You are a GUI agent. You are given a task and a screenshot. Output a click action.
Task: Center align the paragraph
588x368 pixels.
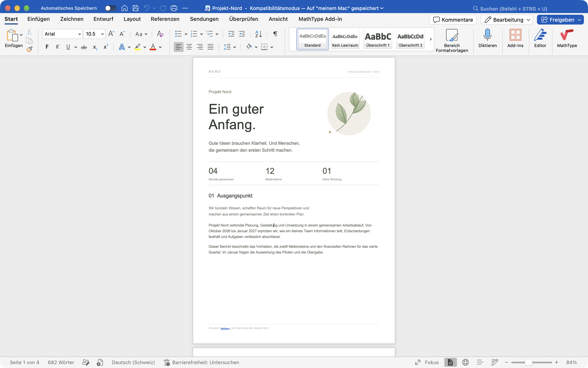[189, 47]
